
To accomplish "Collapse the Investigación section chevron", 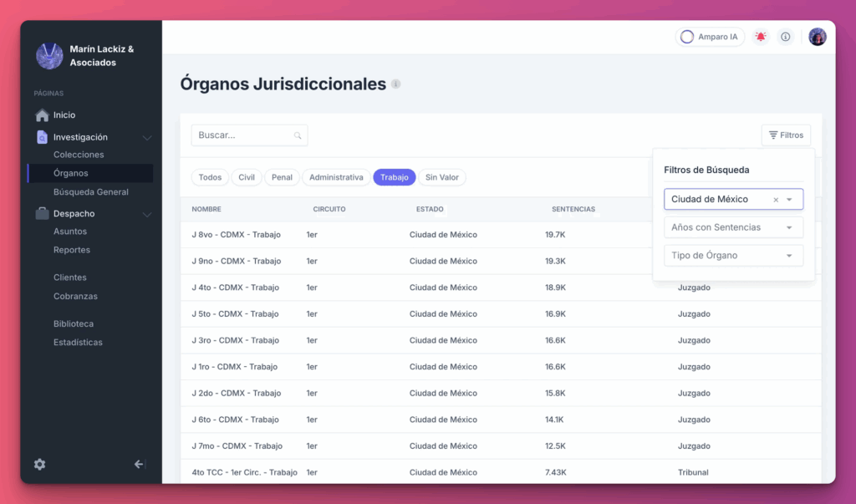I will click(146, 136).
